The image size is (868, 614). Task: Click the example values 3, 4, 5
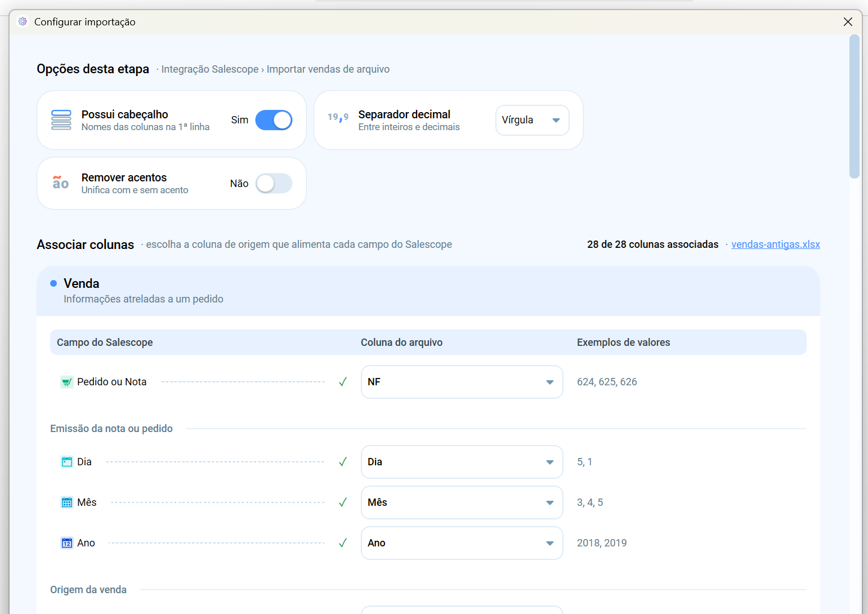[x=590, y=502]
